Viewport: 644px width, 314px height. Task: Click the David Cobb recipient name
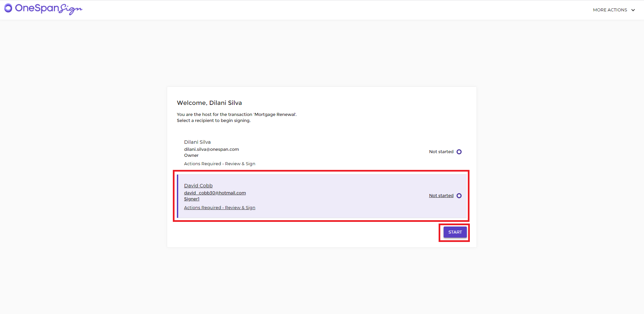[x=198, y=186]
